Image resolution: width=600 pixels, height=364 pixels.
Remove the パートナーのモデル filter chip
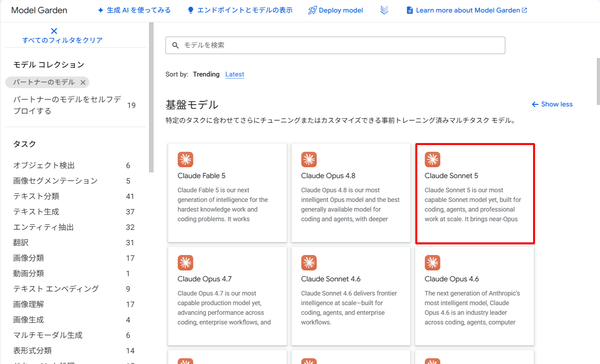click(x=83, y=82)
